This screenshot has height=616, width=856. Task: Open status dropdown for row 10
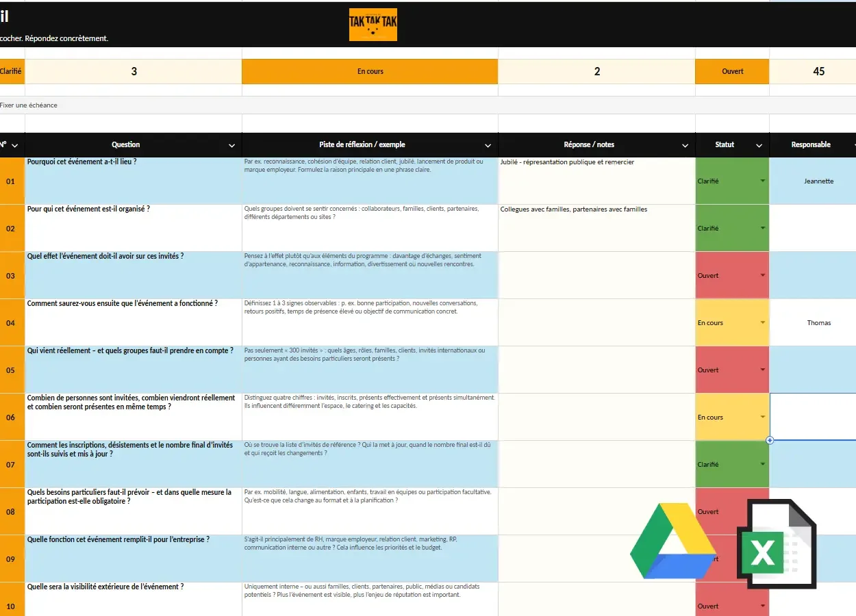(763, 606)
